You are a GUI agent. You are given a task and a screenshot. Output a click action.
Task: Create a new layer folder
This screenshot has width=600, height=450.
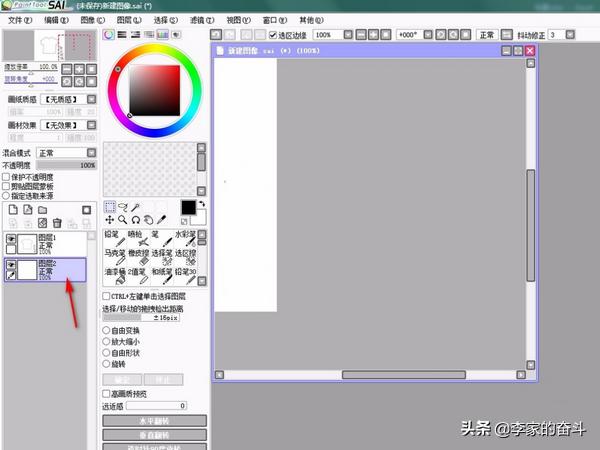click(42, 210)
